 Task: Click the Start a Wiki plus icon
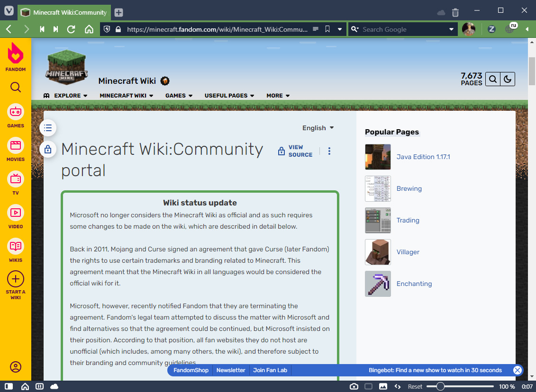pos(16,279)
